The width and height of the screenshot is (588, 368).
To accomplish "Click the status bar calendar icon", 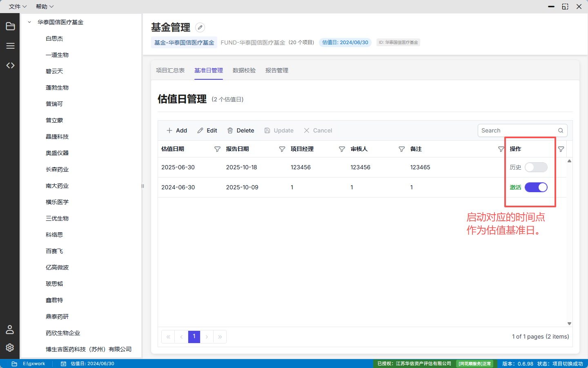I will click(64, 364).
